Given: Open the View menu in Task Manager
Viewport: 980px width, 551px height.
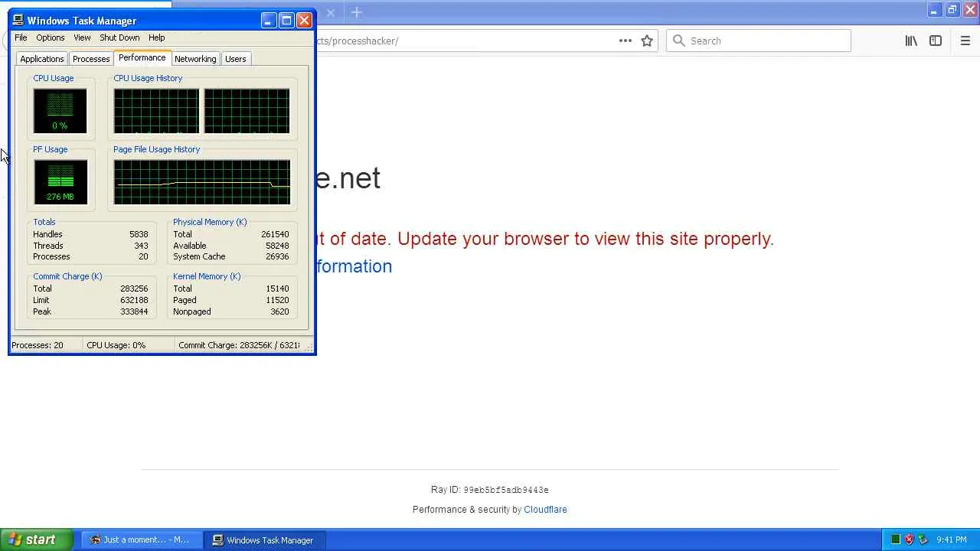Looking at the screenshot, I should tap(82, 37).
